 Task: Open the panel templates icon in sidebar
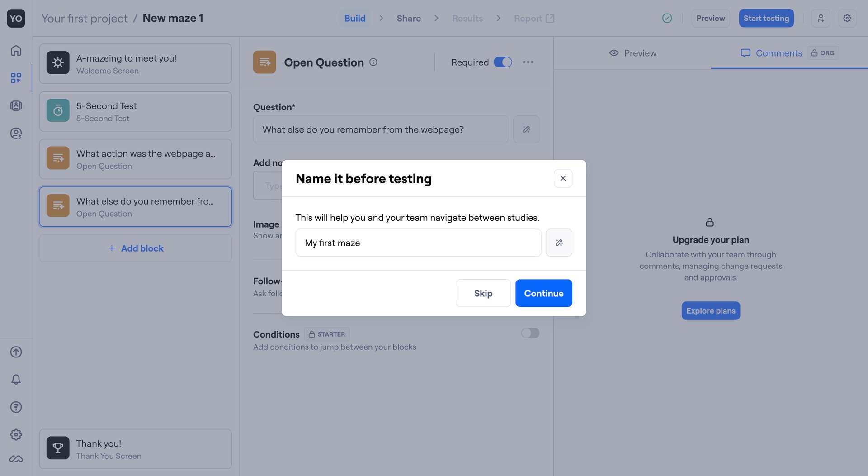(16, 105)
